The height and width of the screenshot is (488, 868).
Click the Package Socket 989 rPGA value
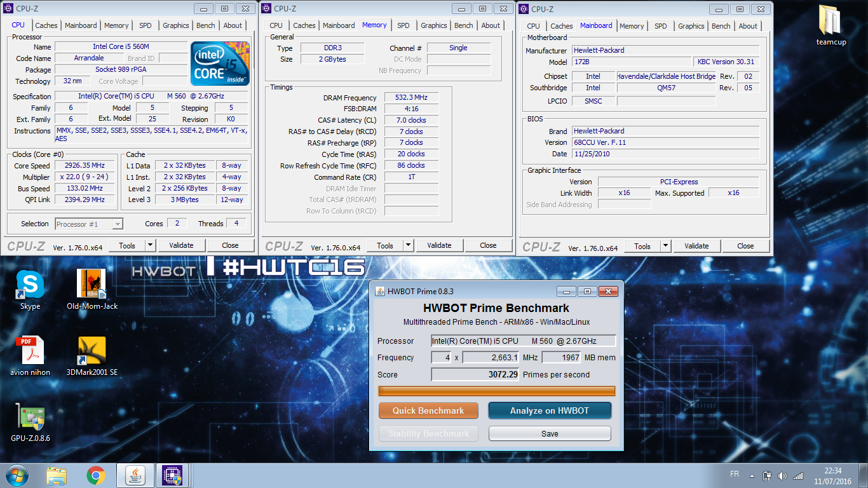pos(121,69)
